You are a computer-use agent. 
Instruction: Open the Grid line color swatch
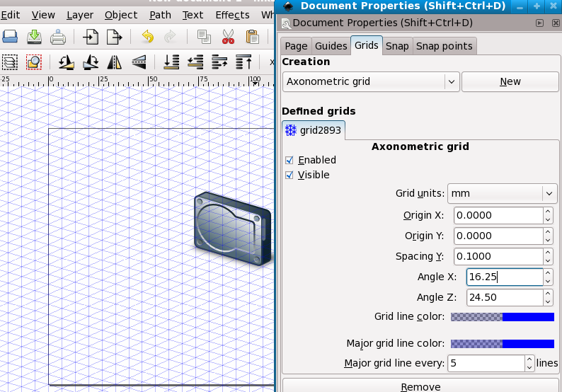coord(503,317)
